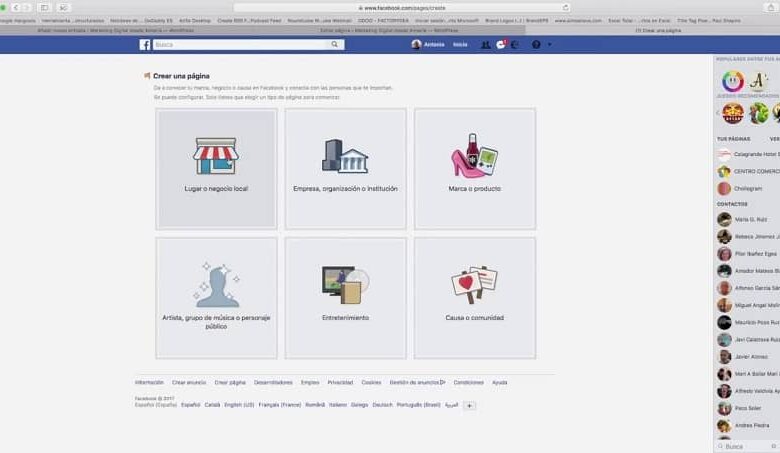This screenshot has width=780, height=453.
Task: Switch language to Galego
Action: pos(359,405)
